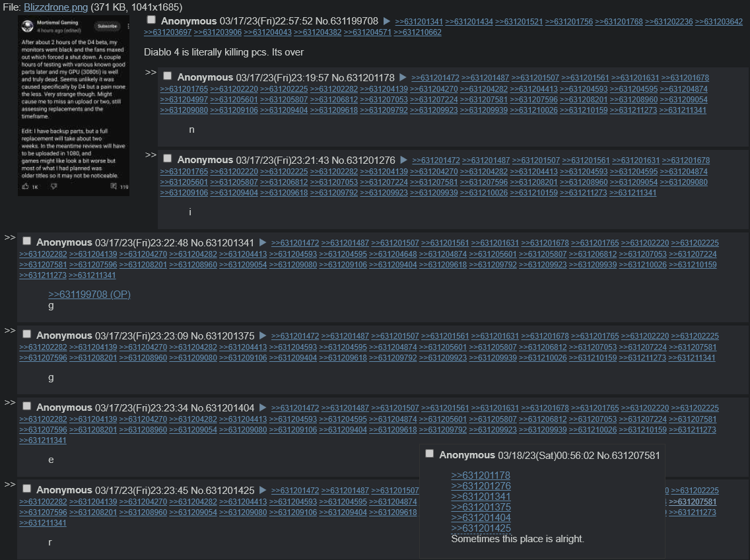
Task: Open OP backlink >>631210662
Action: point(417,32)
